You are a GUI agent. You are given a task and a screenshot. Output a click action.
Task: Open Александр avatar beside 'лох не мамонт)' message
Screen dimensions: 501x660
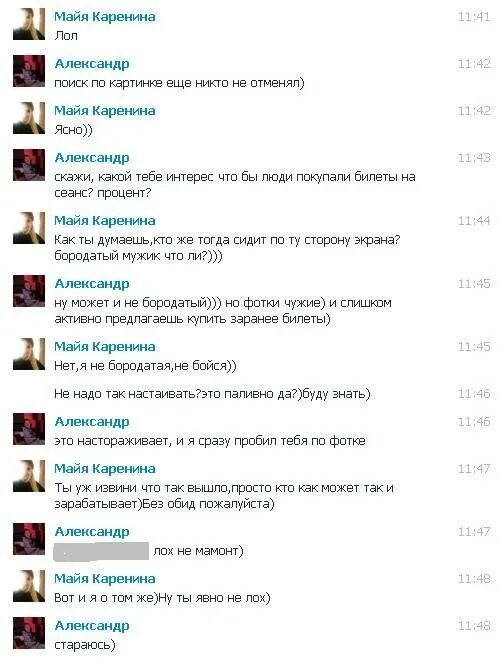29,539
